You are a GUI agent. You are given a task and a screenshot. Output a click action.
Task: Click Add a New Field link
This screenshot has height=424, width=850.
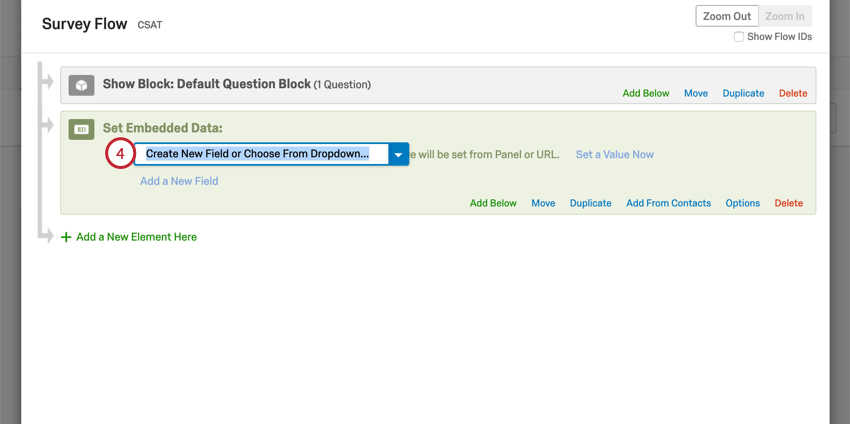179,181
